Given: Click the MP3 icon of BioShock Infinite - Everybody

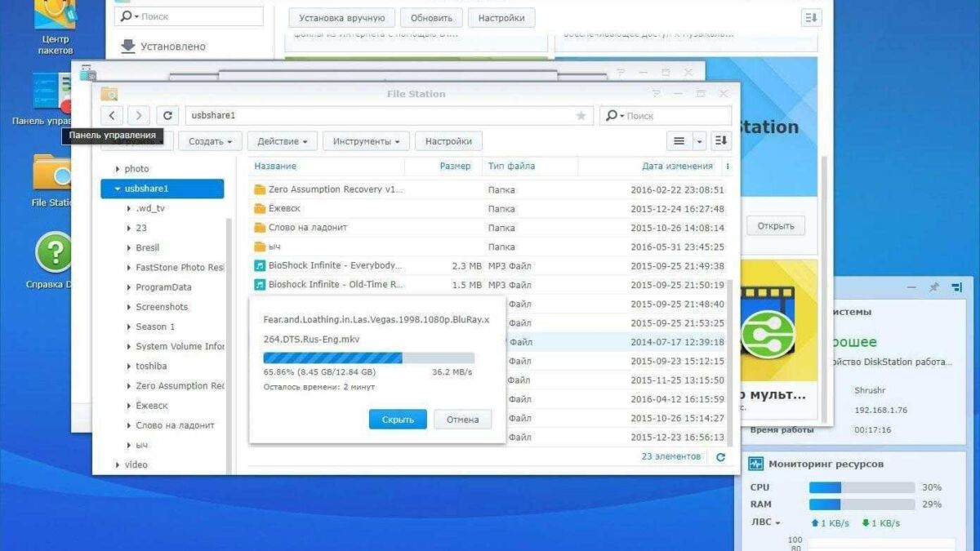Looking at the screenshot, I should 260,265.
